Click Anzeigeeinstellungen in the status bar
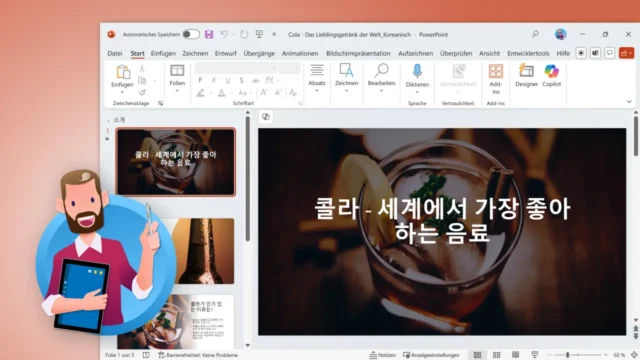The height and width of the screenshot is (360, 640). (x=431, y=355)
